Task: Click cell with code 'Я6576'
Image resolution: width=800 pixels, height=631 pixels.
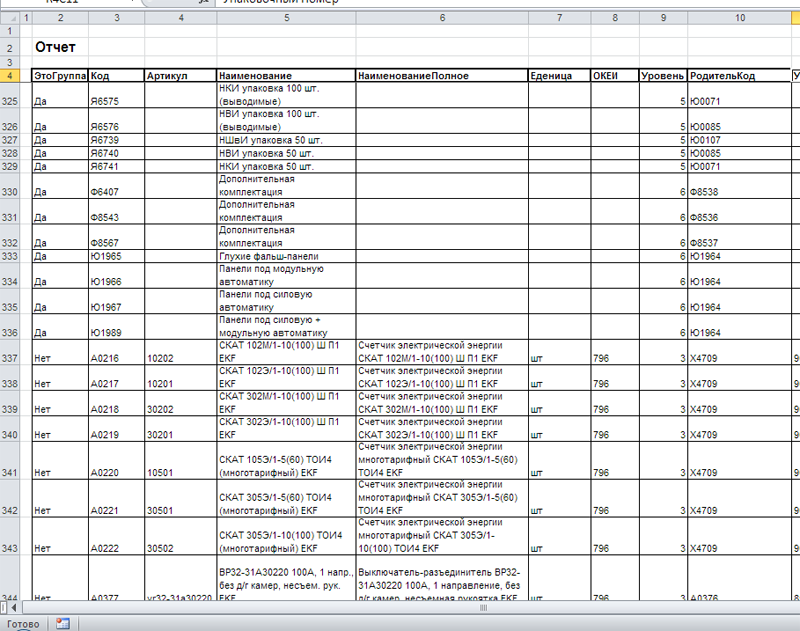Action: click(x=116, y=120)
